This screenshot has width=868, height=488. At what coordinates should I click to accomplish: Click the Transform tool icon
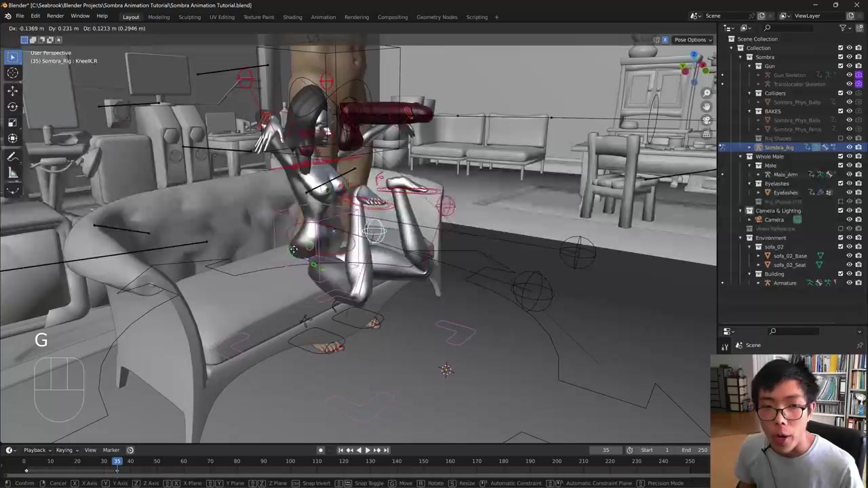[12, 139]
